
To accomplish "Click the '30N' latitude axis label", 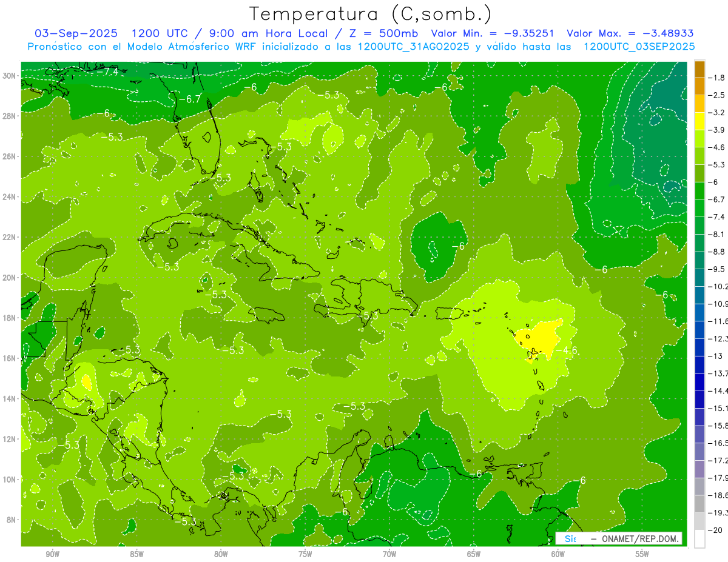I will [x=9, y=76].
